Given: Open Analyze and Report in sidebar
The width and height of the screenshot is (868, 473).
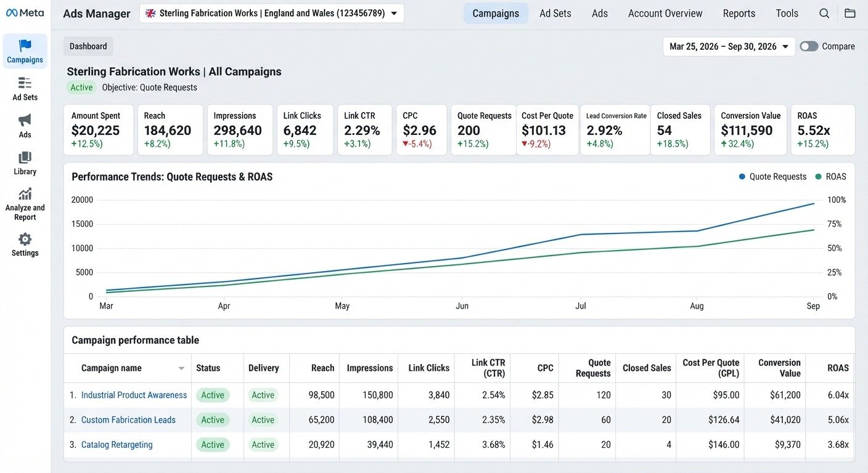Looking at the screenshot, I should click(x=25, y=204).
